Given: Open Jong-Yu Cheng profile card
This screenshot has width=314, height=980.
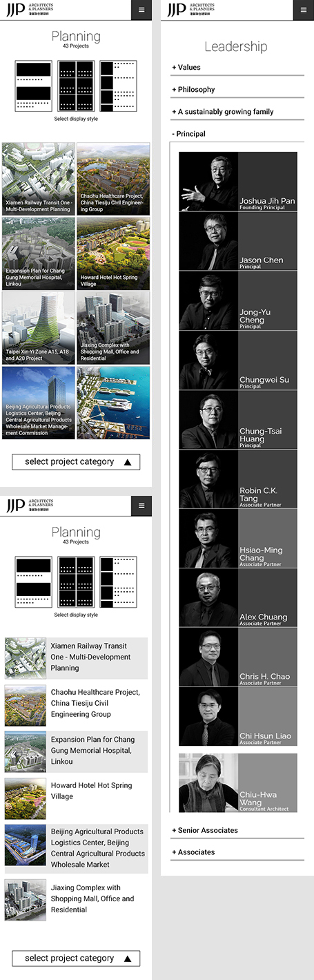Looking at the screenshot, I should tap(238, 300).
